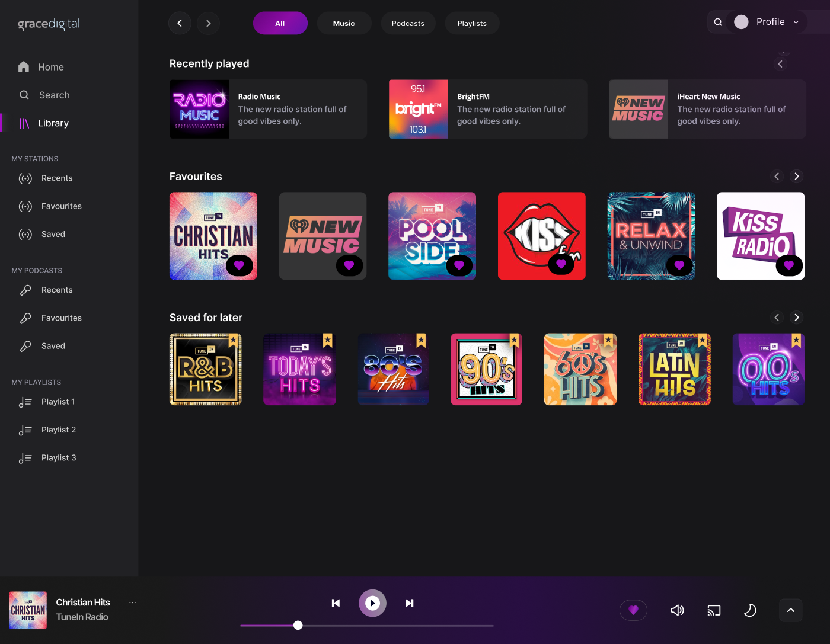This screenshot has height=644, width=830.
Task: Go back with top navigation arrow
Action: tap(180, 23)
